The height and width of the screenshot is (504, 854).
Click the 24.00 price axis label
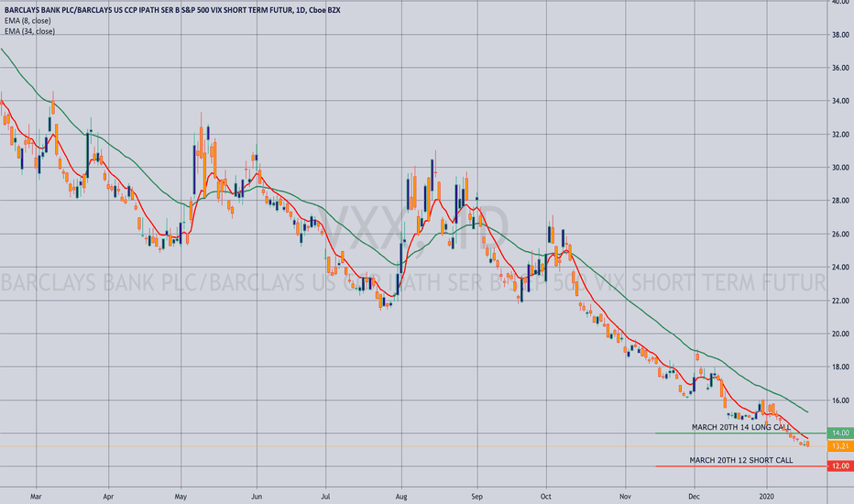click(x=840, y=268)
